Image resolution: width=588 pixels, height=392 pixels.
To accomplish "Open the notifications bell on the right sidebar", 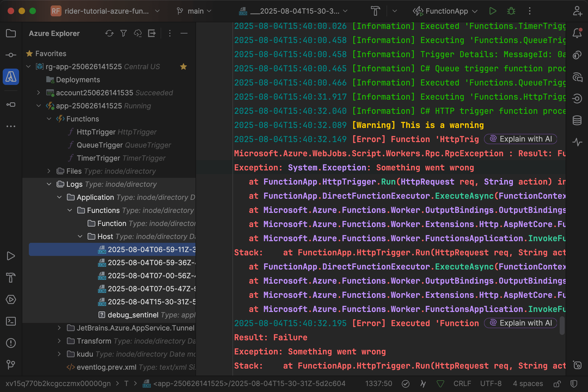I will 578,33.
